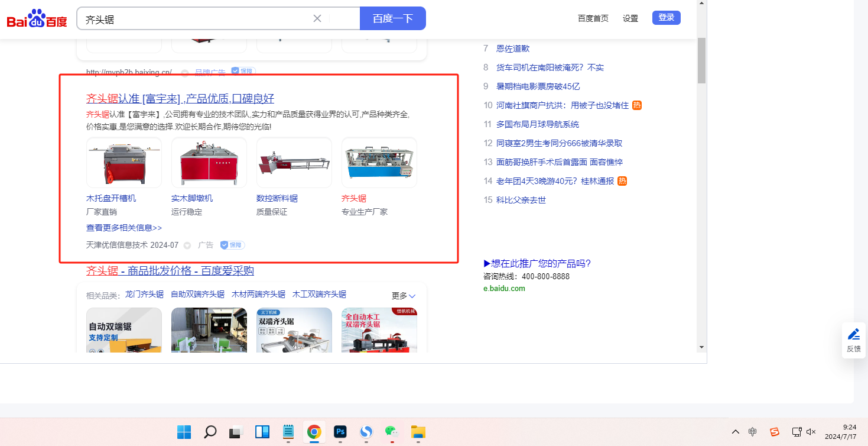Viewport: 868px width, 446px height.
Task: Open the 反馈 feedback pencil icon
Action: click(853, 334)
